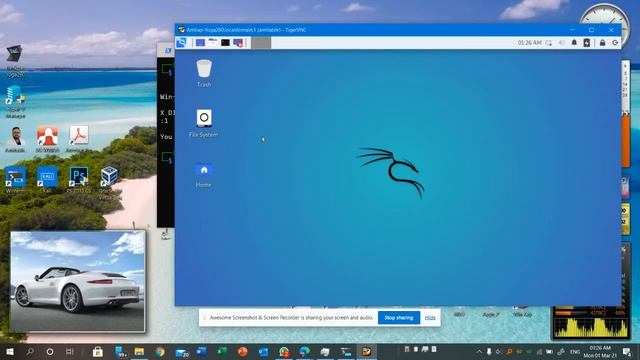This screenshot has height=360, width=640.
Task: Open Windows search from taskbar
Action: 30,351
